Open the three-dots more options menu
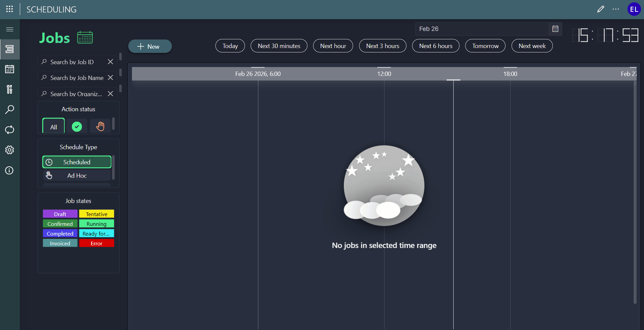644x330 pixels. click(616, 9)
